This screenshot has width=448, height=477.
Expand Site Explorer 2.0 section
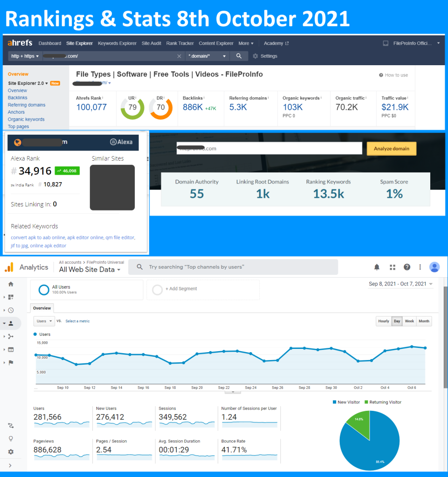click(x=28, y=83)
